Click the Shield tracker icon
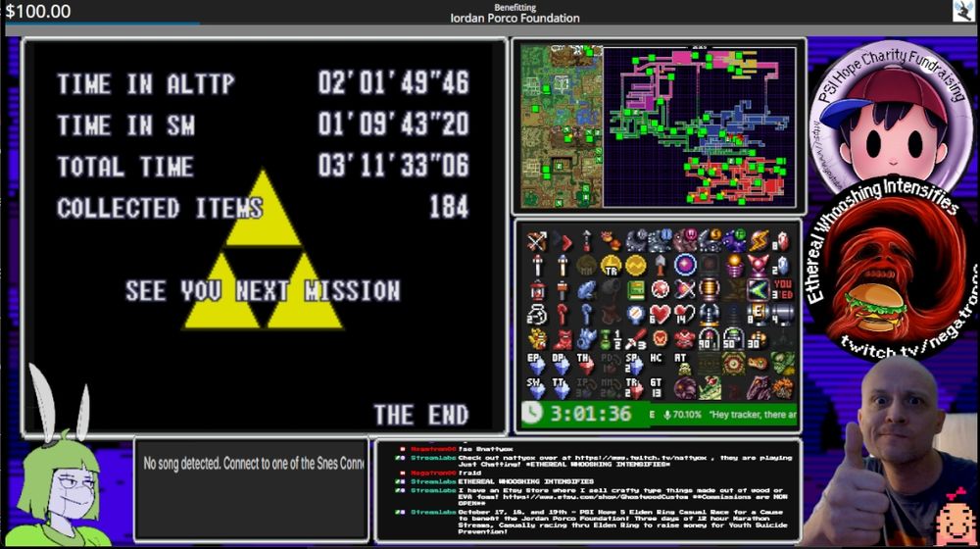 coord(660,338)
